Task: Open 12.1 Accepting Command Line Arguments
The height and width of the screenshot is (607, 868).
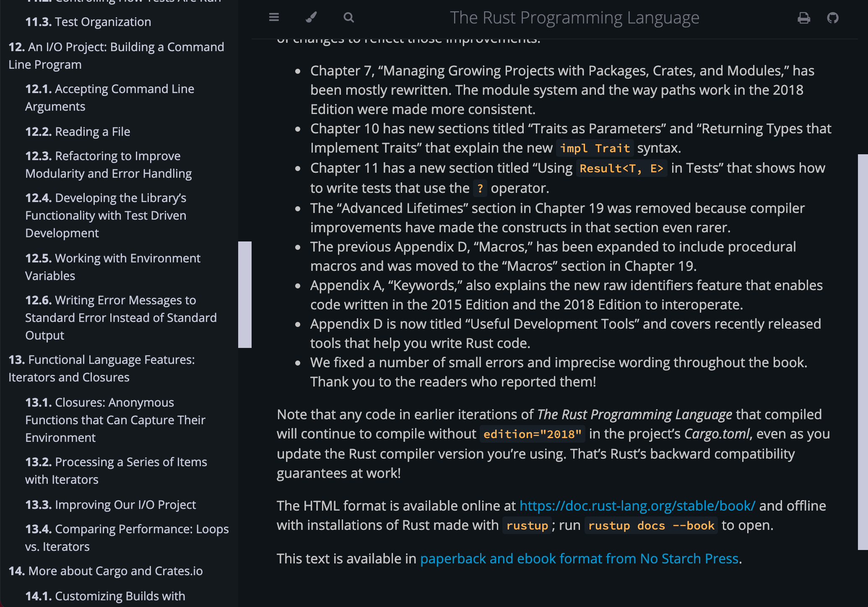Action: click(x=110, y=97)
